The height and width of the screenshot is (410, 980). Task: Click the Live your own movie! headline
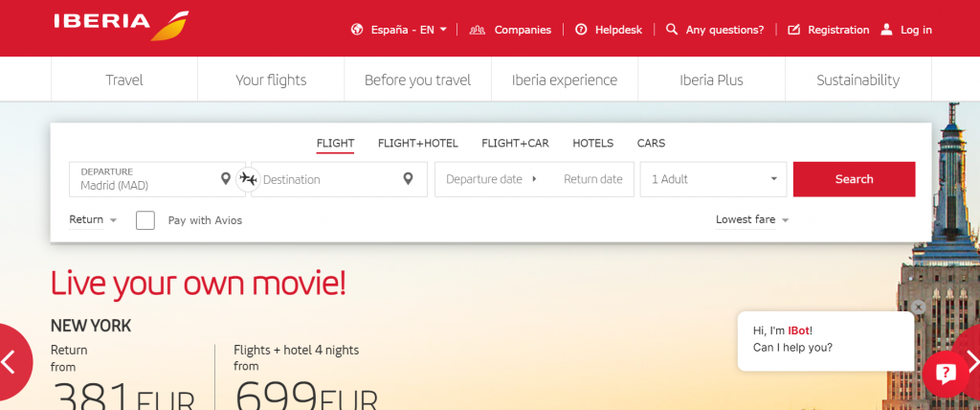(x=198, y=283)
